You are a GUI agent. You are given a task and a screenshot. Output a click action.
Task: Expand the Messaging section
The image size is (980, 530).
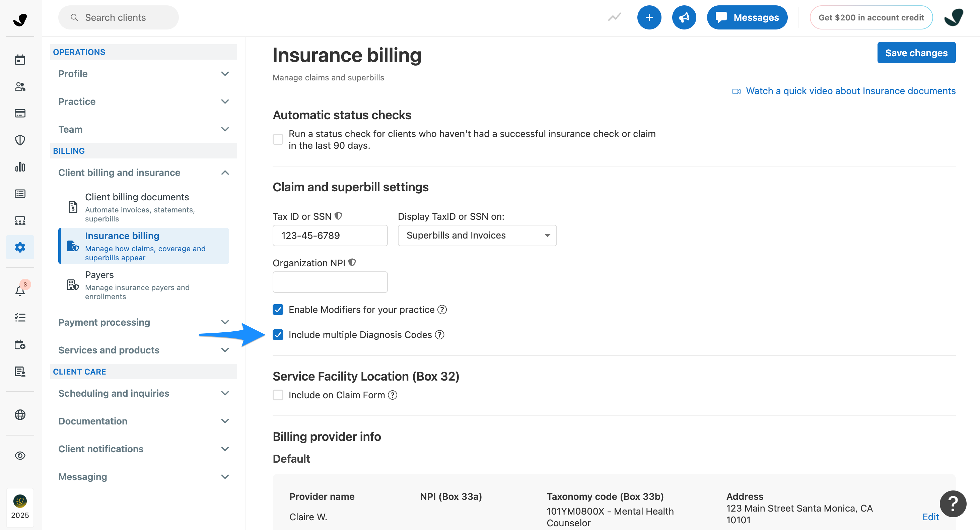143,477
